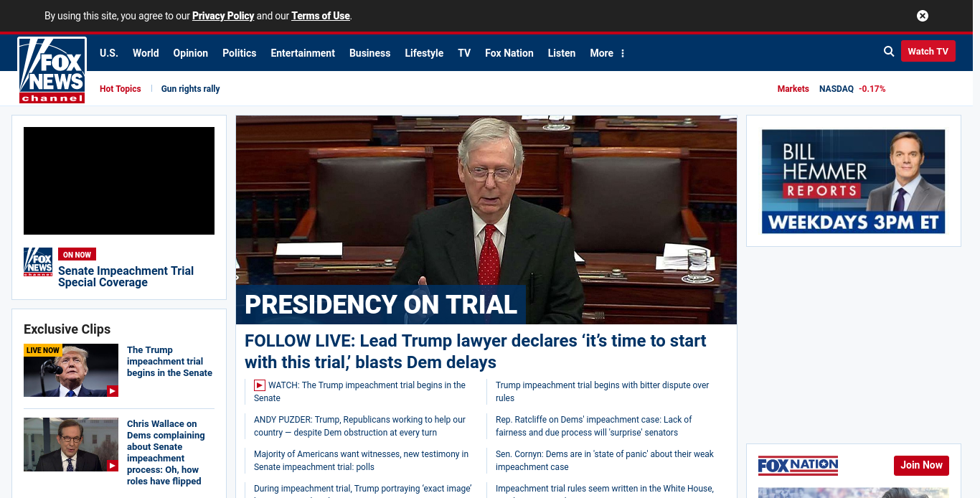The image size is (980, 498).
Task: Open the Bill Hemmer Reports banner
Action: coord(853,181)
